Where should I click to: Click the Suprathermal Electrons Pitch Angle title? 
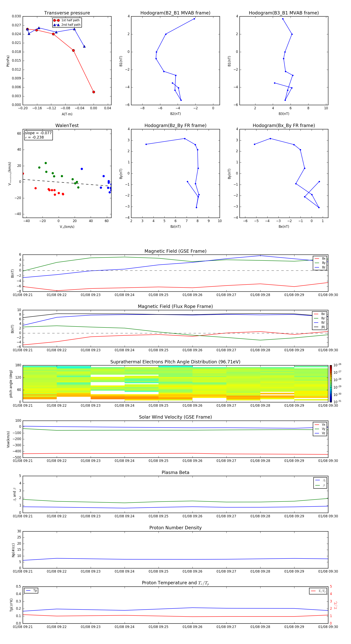click(175, 362)
